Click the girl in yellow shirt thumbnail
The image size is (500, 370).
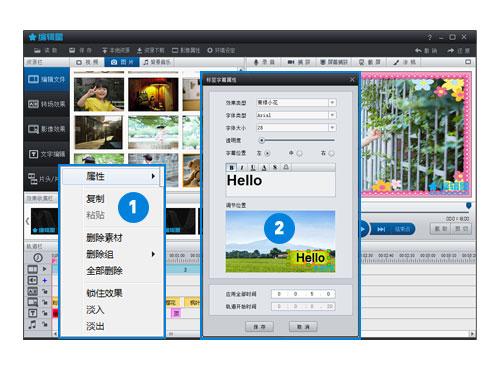click(x=99, y=94)
